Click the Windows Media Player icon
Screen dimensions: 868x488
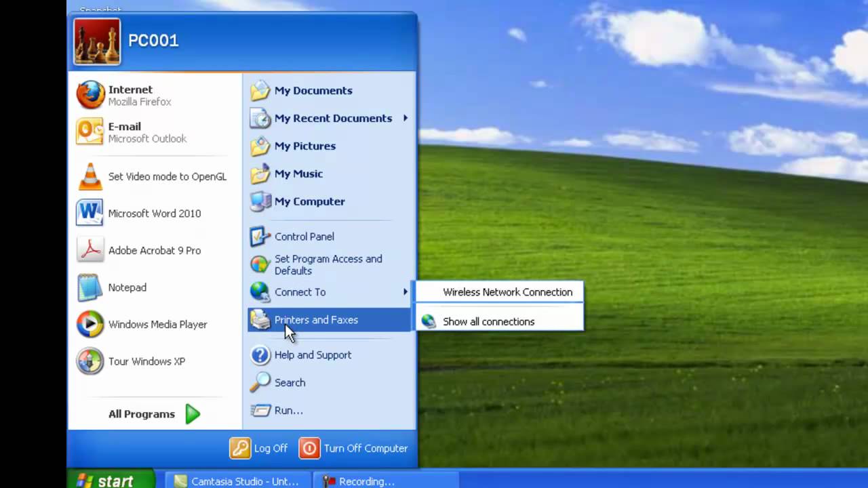[90, 324]
